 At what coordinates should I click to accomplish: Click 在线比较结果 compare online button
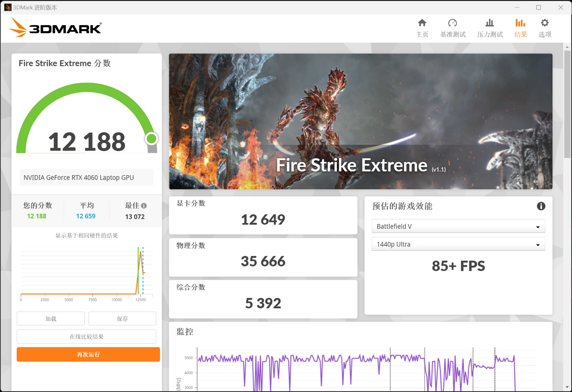pyautogui.click(x=86, y=337)
